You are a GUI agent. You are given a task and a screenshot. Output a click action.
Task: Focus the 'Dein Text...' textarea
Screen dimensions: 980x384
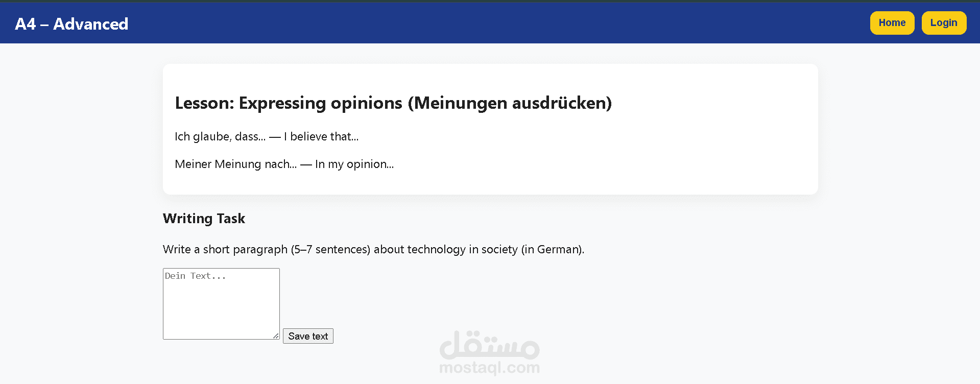[x=221, y=303]
